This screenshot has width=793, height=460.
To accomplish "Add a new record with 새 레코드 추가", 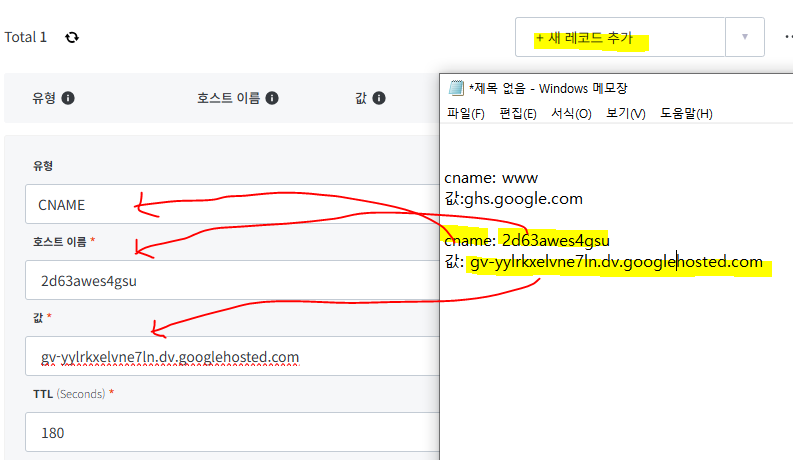I will click(x=620, y=37).
